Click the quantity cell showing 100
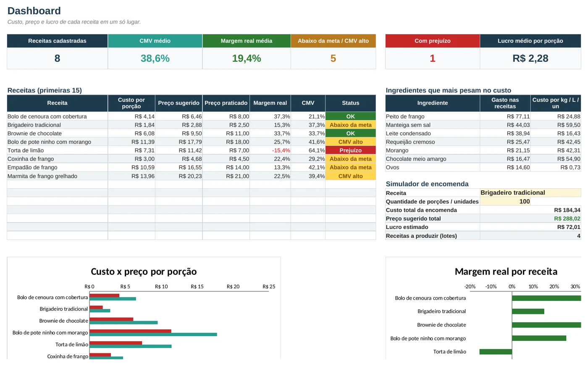The image size is (588, 366). point(505,201)
